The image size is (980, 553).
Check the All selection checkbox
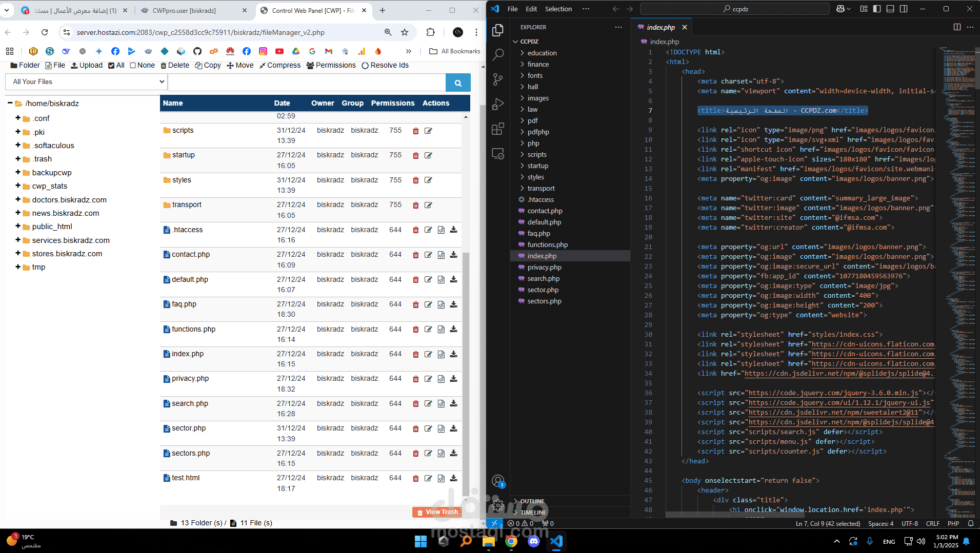click(x=111, y=66)
